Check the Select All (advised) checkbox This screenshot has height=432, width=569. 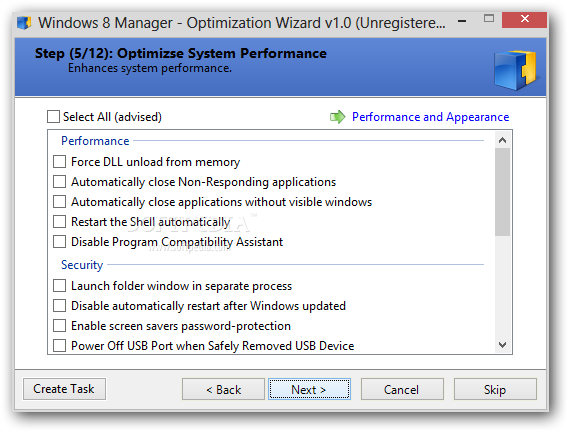[53, 117]
